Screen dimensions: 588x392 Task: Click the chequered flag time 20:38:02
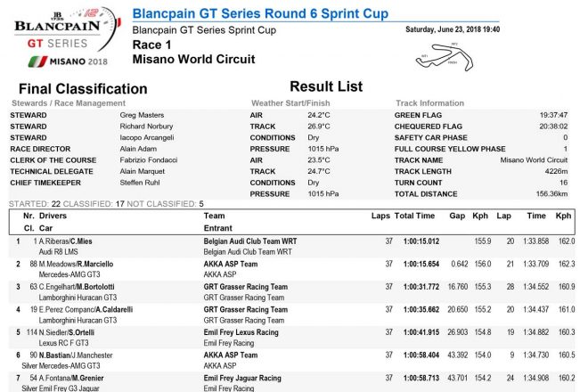tap(552, 127)
